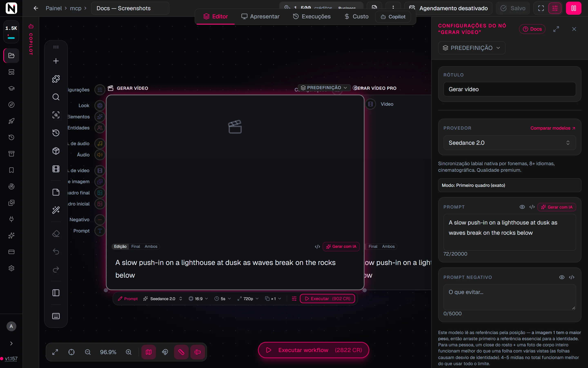
Task: Click the history clock icon in canvas toolbar
Action: tap(56, 133)
